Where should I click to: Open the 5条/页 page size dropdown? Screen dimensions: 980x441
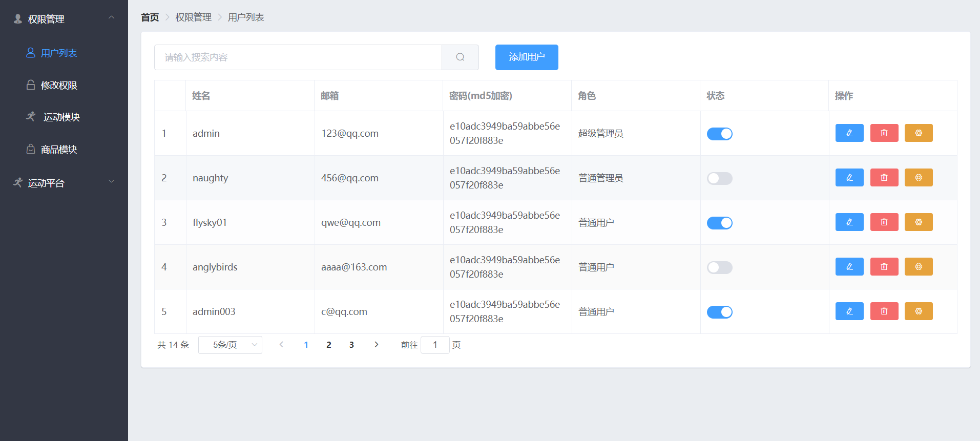[x=230, y=345]
